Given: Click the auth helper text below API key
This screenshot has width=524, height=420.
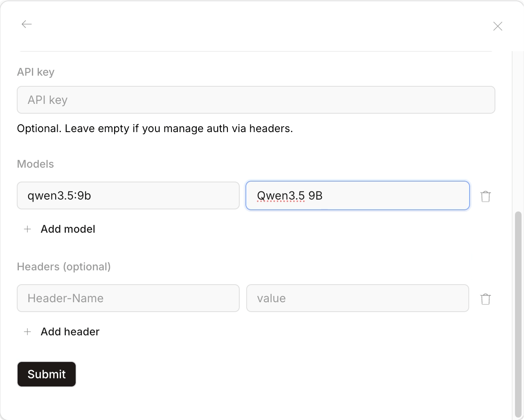Looking at the screenshot, I should tap(155, 128).
